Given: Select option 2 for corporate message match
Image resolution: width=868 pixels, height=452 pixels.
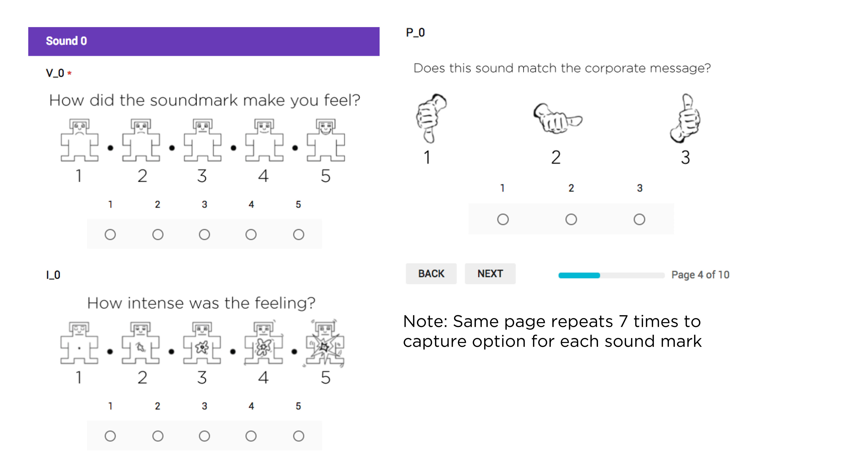Looking at the screenshot, I should (571, 220).
